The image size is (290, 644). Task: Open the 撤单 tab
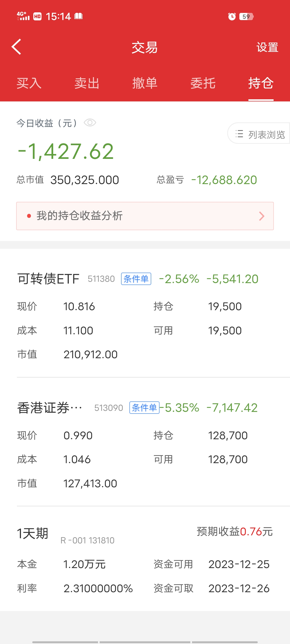(x=145, y=83)
